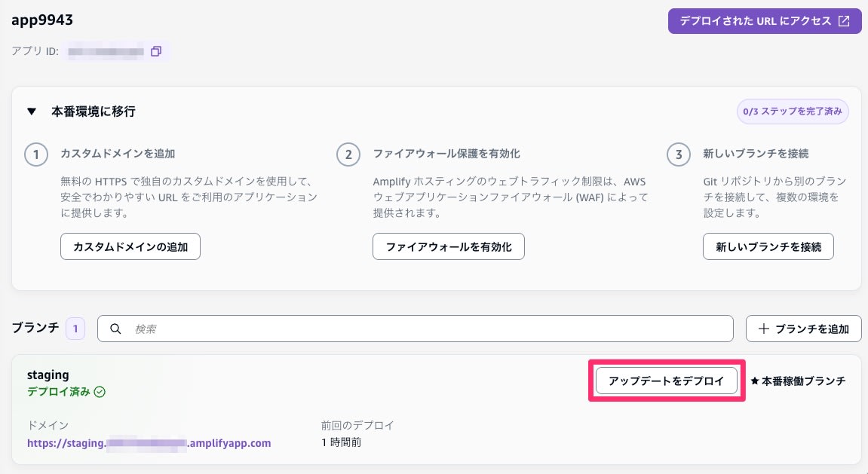Image resolution: width=868 pixels, height=474 pixels.
Task: Expand the staging branch card
Action: (48, 375)
